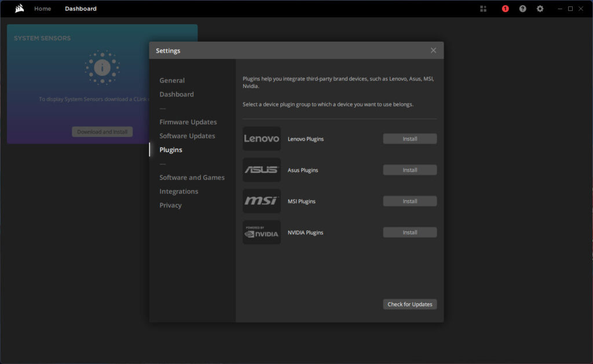The height and width of the screenshot is (364, 593).
Task: Click Check for Updates button
Action: (409, 304)
